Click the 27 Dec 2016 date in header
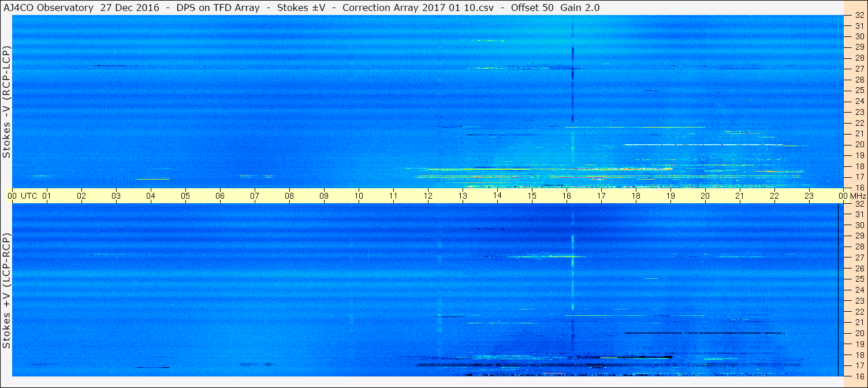The image size is (868, 388). point(130,8)
